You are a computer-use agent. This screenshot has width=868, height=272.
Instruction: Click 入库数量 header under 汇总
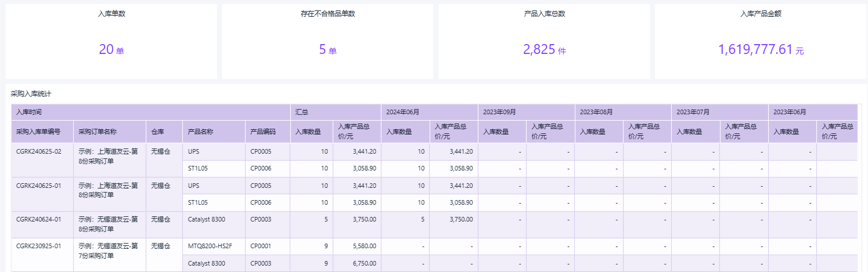tap(312, 132)
